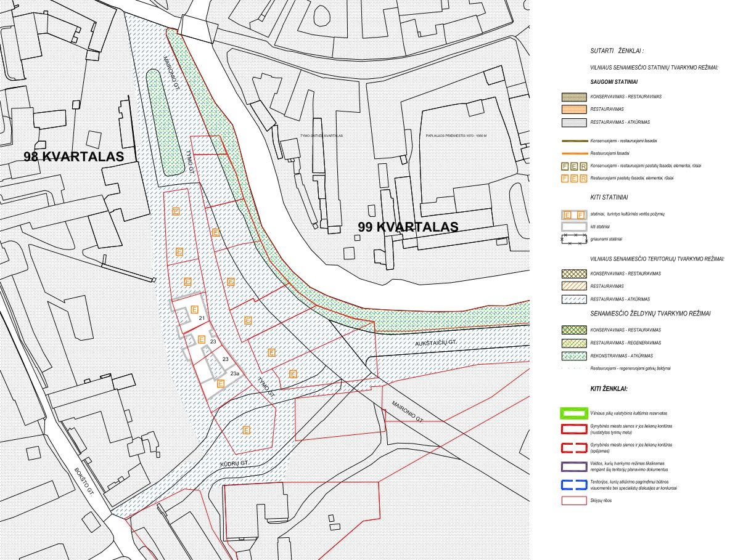Select the blue dashed 'Teritorijos' outline swatch
This screenshot has width=751, height=560.
click(x=573, y=484)
